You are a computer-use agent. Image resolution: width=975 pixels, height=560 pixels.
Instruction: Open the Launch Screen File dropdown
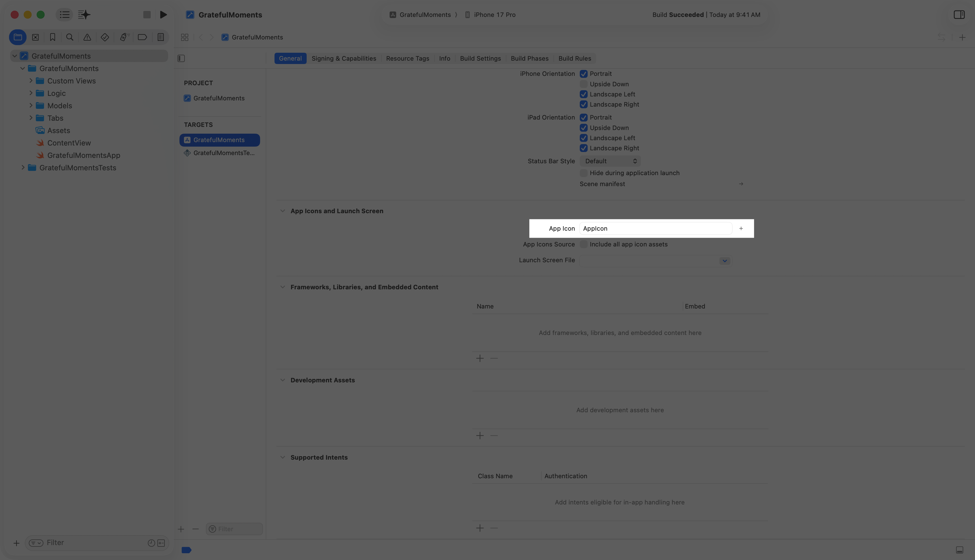[724, 261]
